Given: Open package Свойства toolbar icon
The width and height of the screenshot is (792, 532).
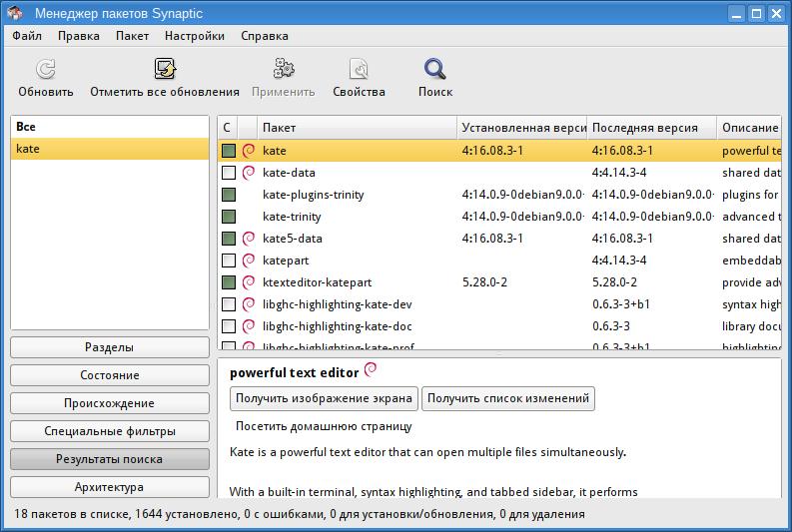Looking at the screenshot, I should tap(359, 69).
